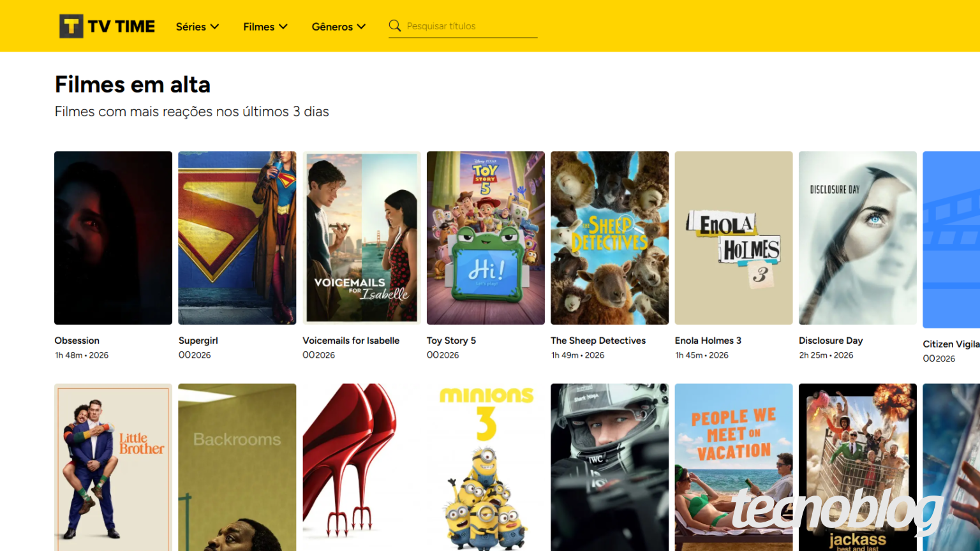Expand the Gêneros dropdown menu
The image size is (980, 551).
(339, 26)
